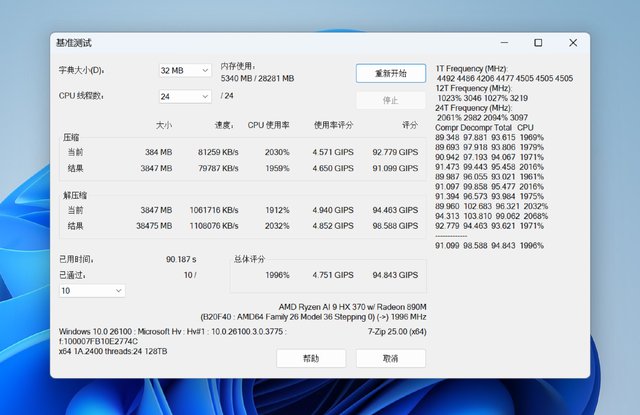Image resolution: width=640 pixels, height=415 pixels.
Task: Click log row starting with 94.313
Action: (491, 216)
